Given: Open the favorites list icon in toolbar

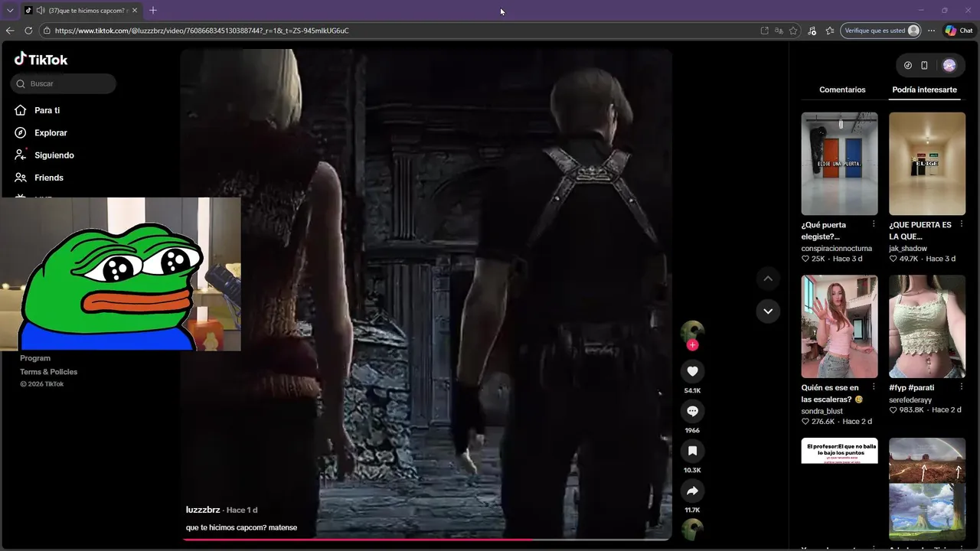Looking at the screenshot, I should coord(831,31).
